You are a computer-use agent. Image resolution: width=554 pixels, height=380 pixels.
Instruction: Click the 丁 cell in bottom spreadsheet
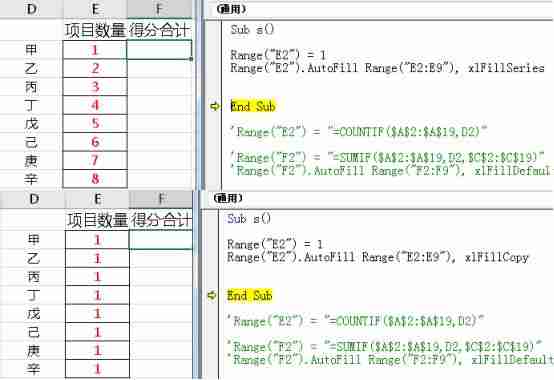tap(34, 295)
